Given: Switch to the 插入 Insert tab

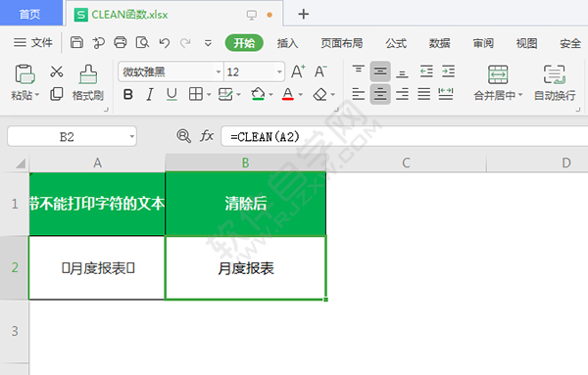Looking at the screenshot, I should pyautogui.click(x=287, y=43).
